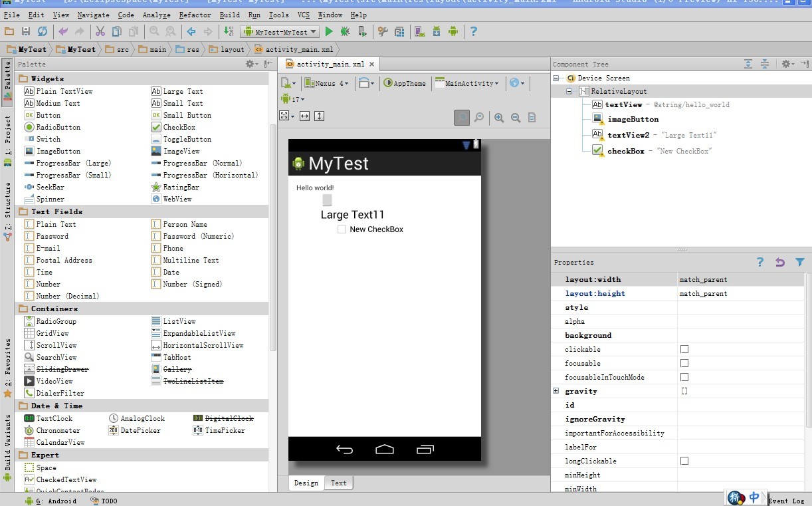Open the TODO tool window button

tap(104, 501)
